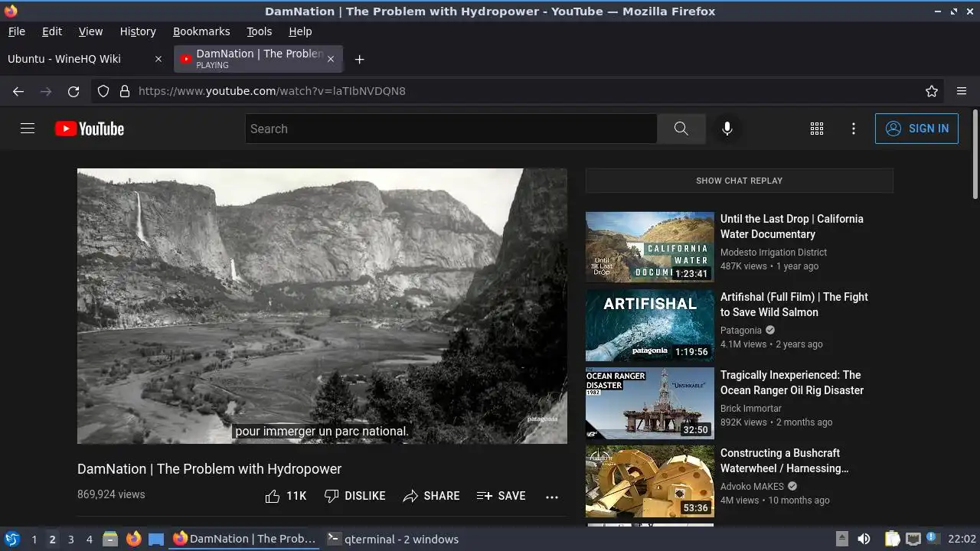Open Until the Last Drop video title

click(792, 227)
